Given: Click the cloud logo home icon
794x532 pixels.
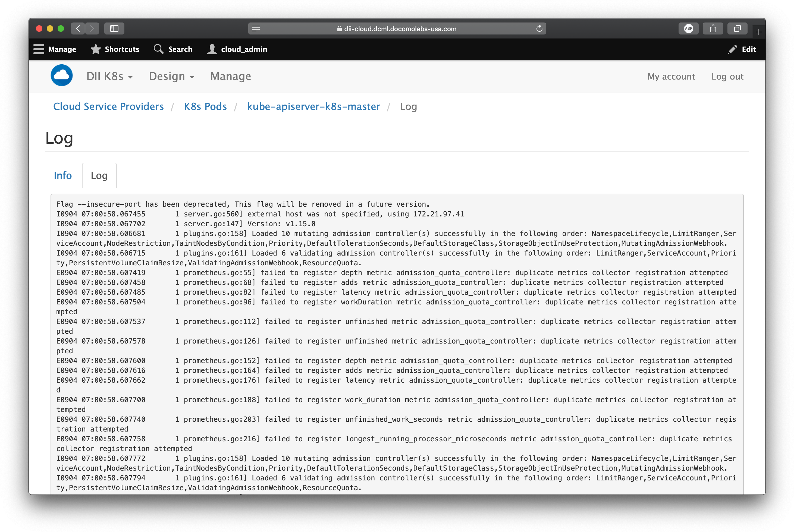Looking at the screenshot, I should point(62,75).
